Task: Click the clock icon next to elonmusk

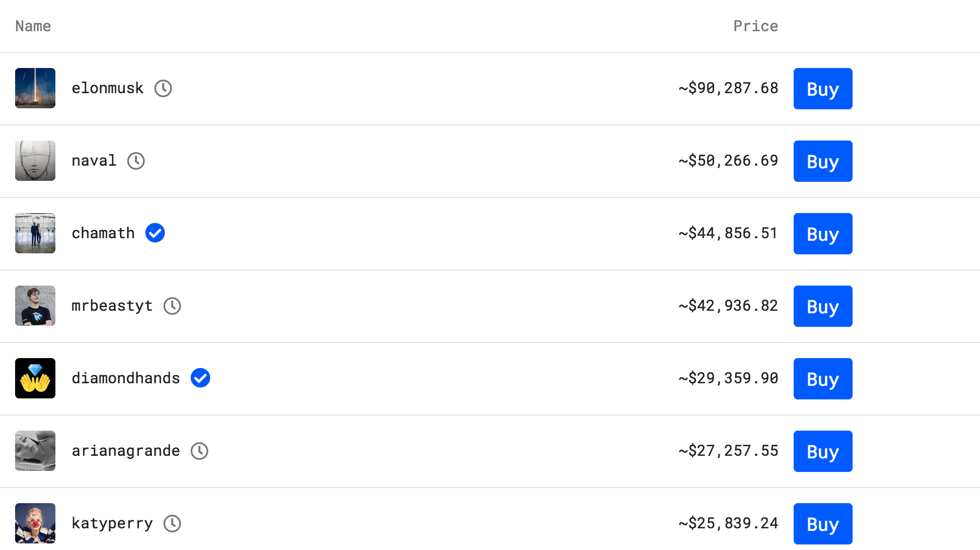Action: (x=163, y=89)
